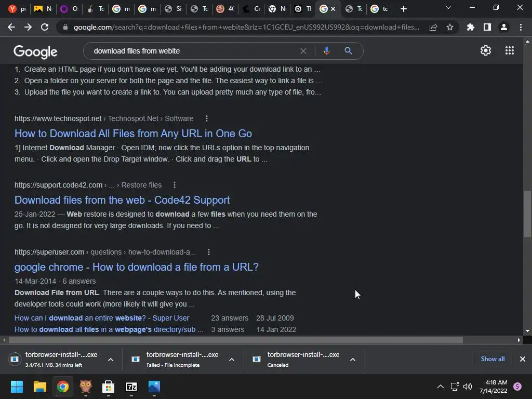Click the address bar URL
532x399 pixels.
(x=246, y=27)
